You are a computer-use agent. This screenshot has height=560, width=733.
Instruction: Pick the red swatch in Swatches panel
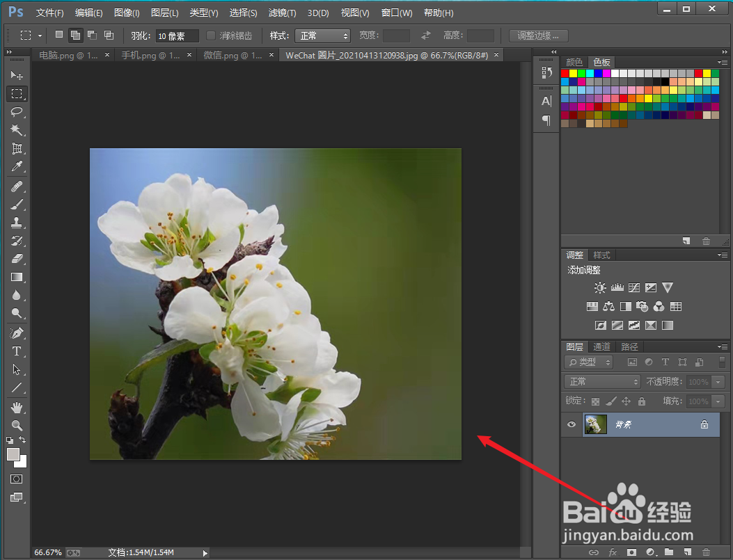pos(565,73)
